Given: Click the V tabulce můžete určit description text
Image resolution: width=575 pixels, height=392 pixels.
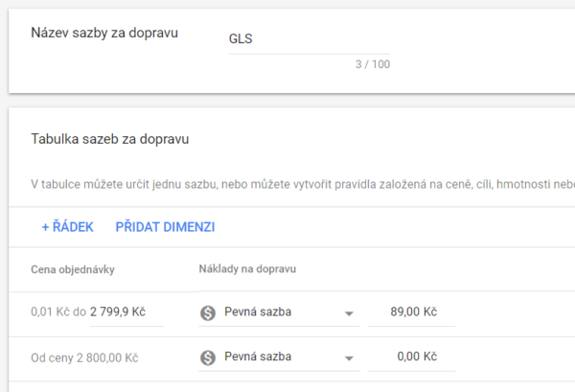Looking at the screenshot, I should coord(287,183).
